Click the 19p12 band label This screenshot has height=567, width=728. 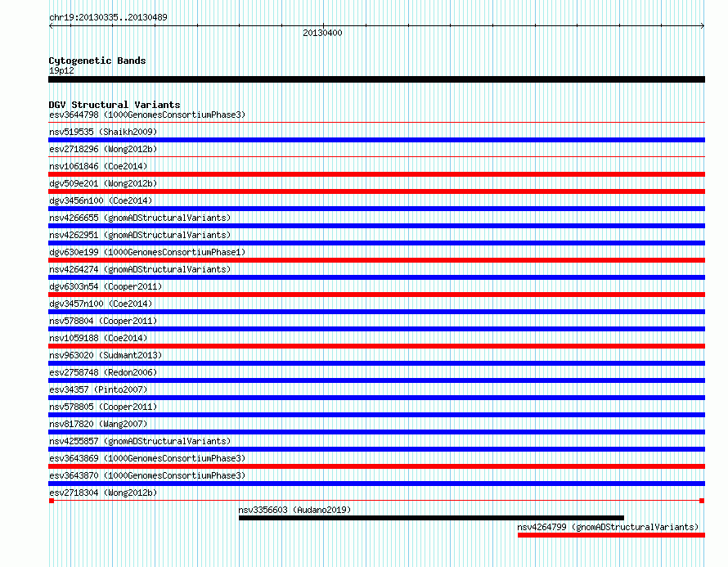pyautogui.click(x=61, y=70)
